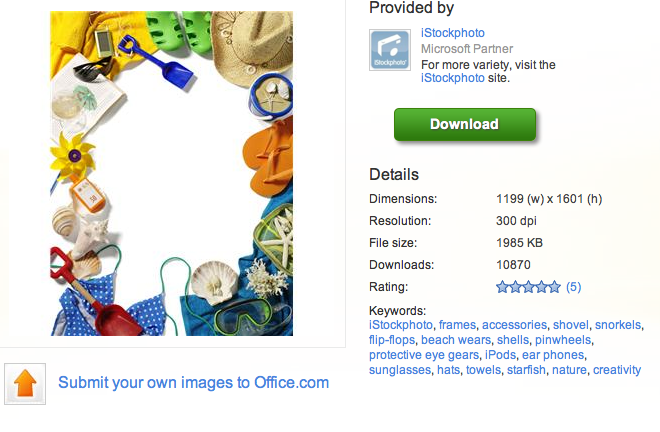Visit the iStockphoto site link

click(452, 78)
